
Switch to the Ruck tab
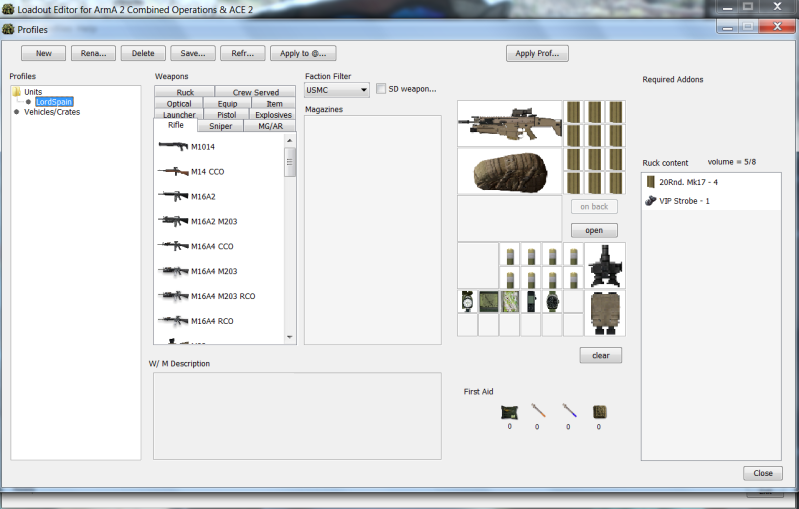(x=185, y=92)
